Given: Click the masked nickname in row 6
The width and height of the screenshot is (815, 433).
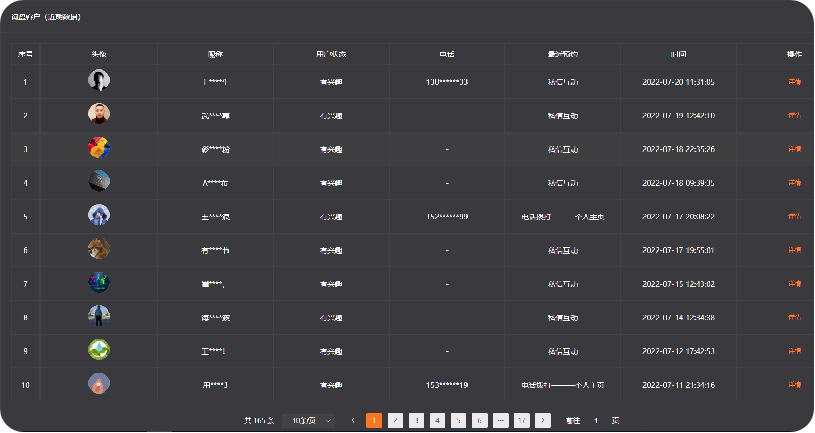Looking at the screenshot, I should point(215,250).
